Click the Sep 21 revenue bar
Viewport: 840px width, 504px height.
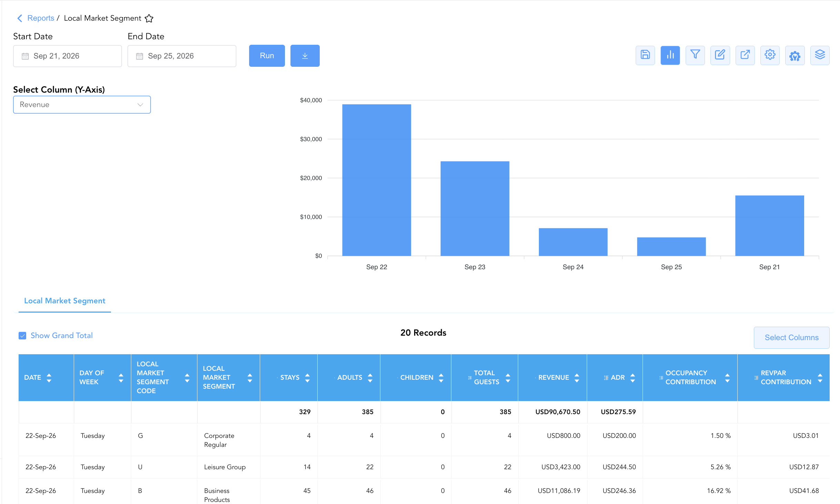pyautogui.click(x=770, y=226)
